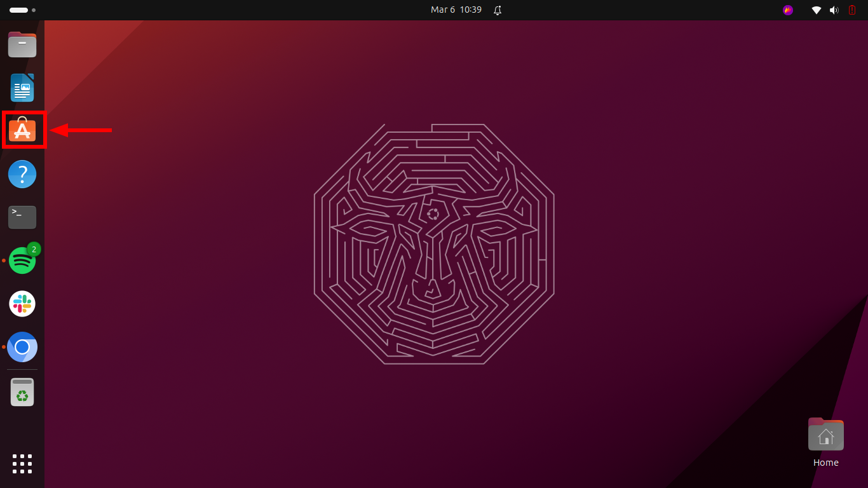Open the Ubuntu Software app center

coord(22,130)
